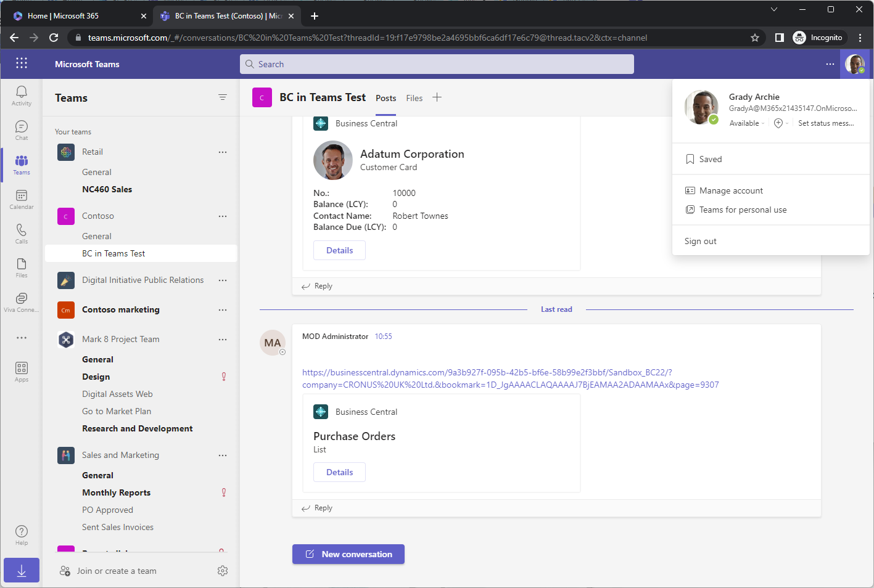The height and width of the screenshot is (588, 874).
Task: Open the Retail team avatar
Action: coord(66,152)
